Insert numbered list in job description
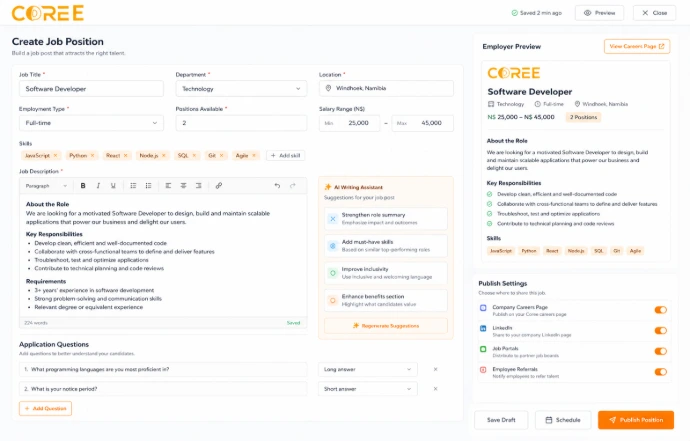690x441 pixels. click(149, 186)
